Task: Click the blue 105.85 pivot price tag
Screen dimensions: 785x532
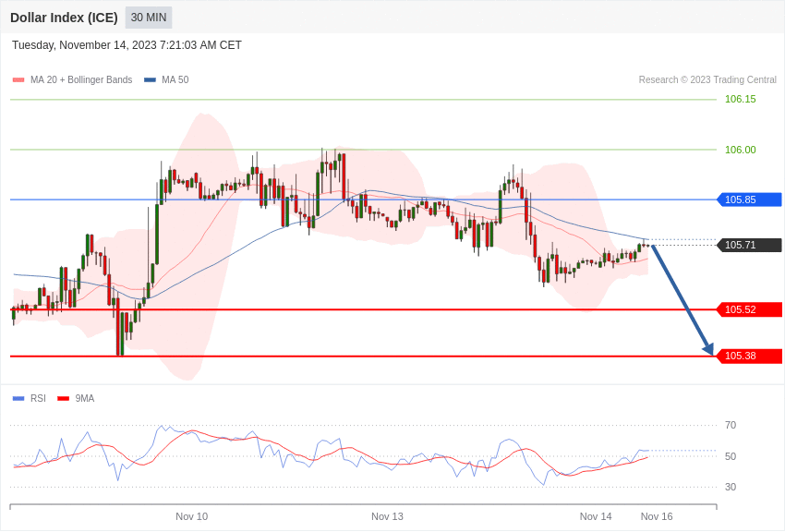Action: tap(750, 199)
